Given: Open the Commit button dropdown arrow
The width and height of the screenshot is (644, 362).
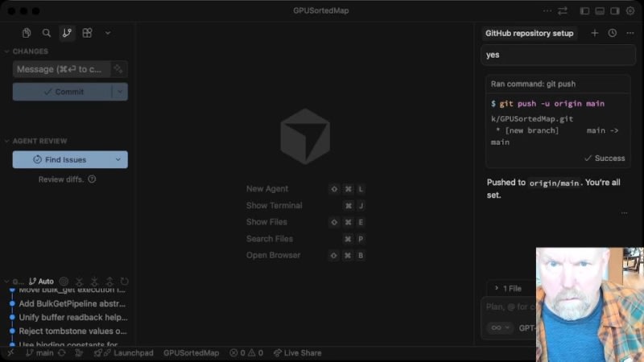Looking at the screenshot, I should (x=120, y=92).
